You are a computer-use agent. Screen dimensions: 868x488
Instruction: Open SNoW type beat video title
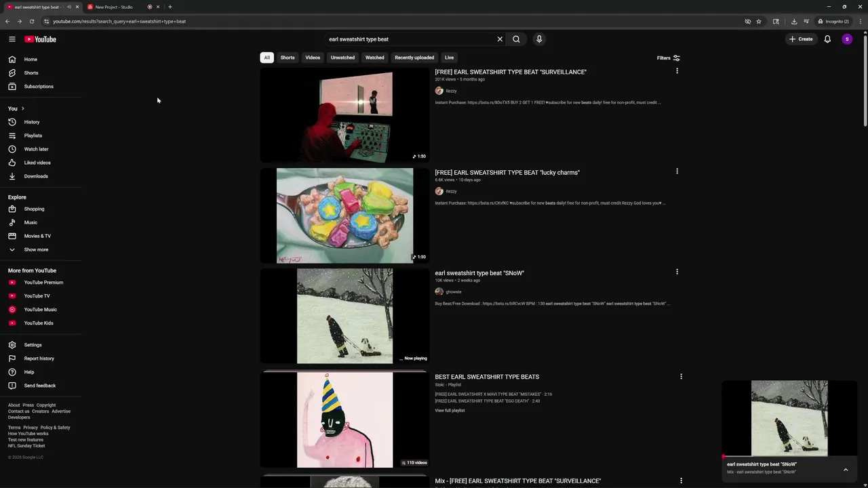pos(479,272)
